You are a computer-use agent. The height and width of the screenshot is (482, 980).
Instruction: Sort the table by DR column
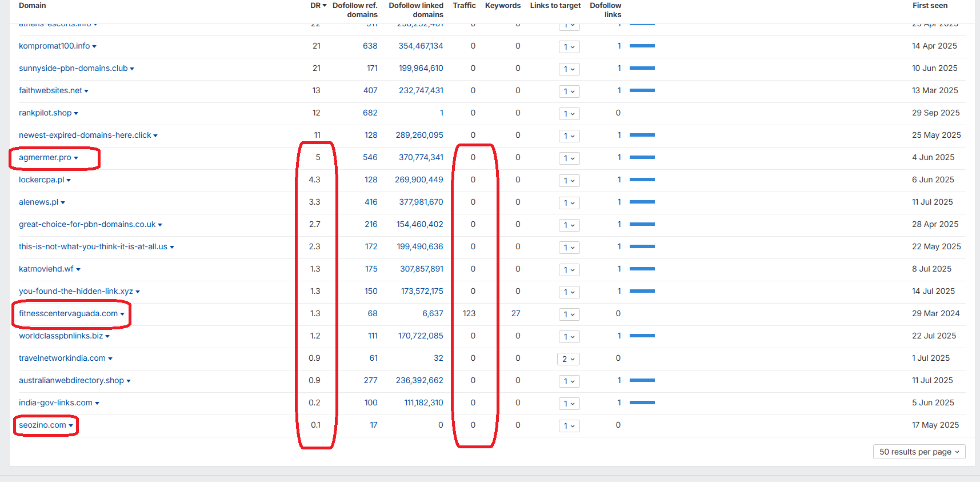[318, 6]
